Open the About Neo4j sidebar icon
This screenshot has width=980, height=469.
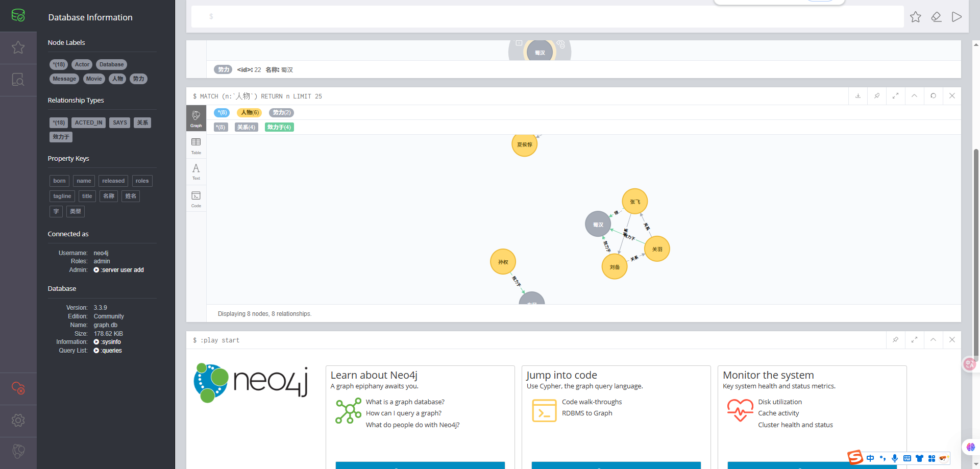click(x=18, y=451)
